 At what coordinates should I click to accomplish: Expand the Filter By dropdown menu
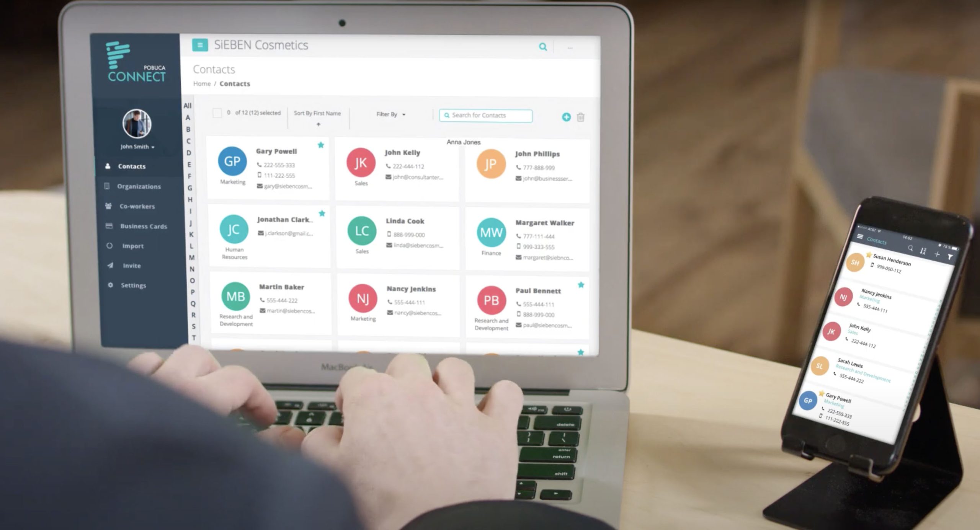pyautogui.click(x=389, y=114)
